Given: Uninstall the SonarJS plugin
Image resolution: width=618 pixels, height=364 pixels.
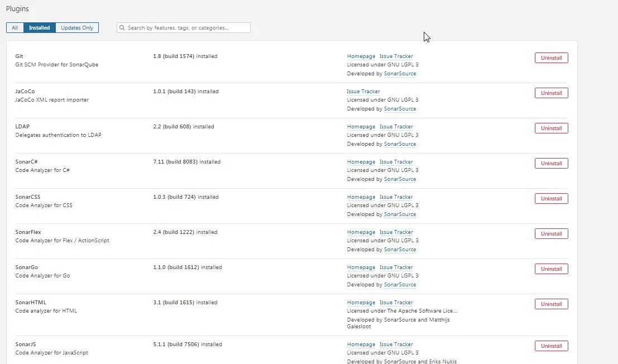Looking at the screenshot, I should [x=552, y=346].
